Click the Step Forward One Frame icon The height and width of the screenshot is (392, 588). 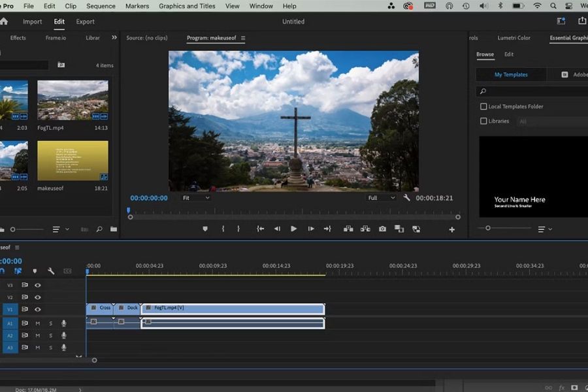click(311, 229)
